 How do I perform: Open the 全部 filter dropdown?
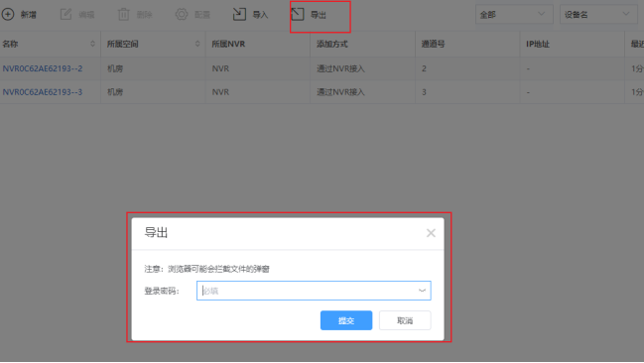point(514,14)
